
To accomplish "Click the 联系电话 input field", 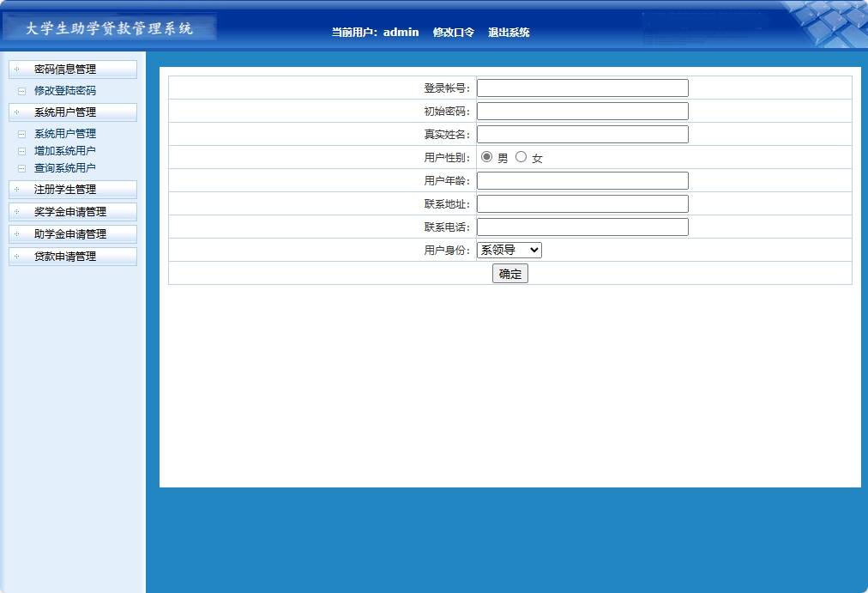I will (582, 227).
